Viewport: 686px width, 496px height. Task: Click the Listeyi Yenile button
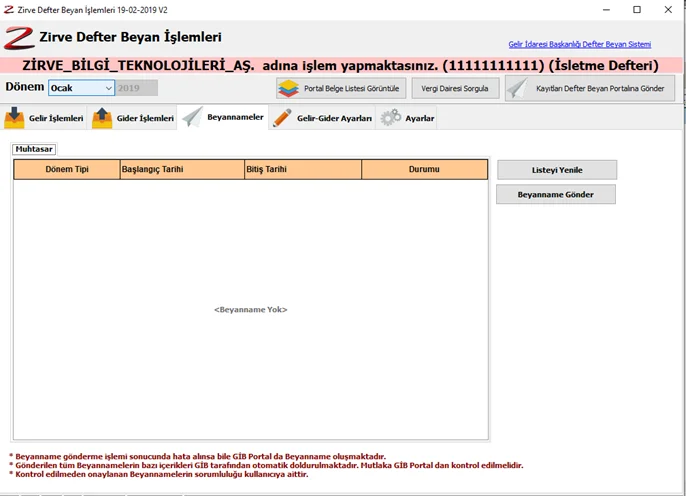coord(557,170)
